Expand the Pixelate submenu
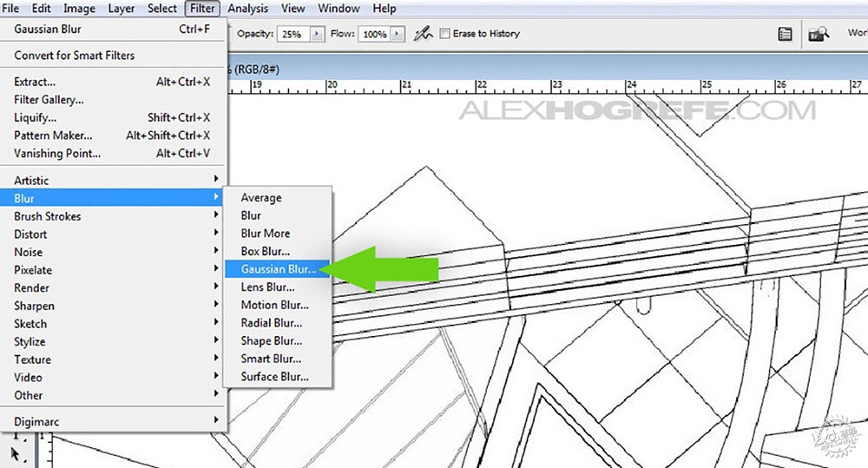Image resolution: width=868 pixels, height=468 pixels. coord(112,270)
